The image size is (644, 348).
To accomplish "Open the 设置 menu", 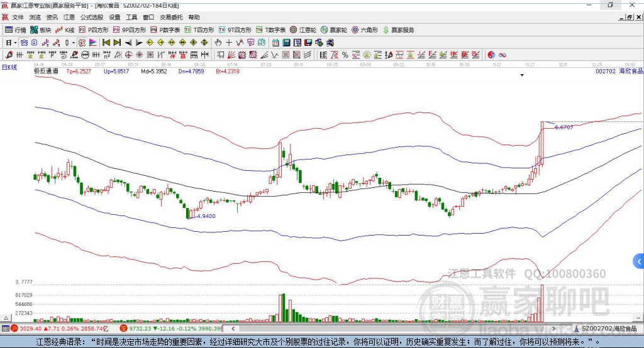I will coord(114,17).
